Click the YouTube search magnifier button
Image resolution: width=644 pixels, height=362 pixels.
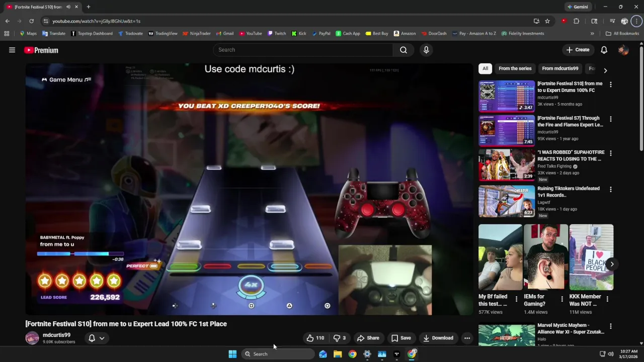click(x=404, y=50)
